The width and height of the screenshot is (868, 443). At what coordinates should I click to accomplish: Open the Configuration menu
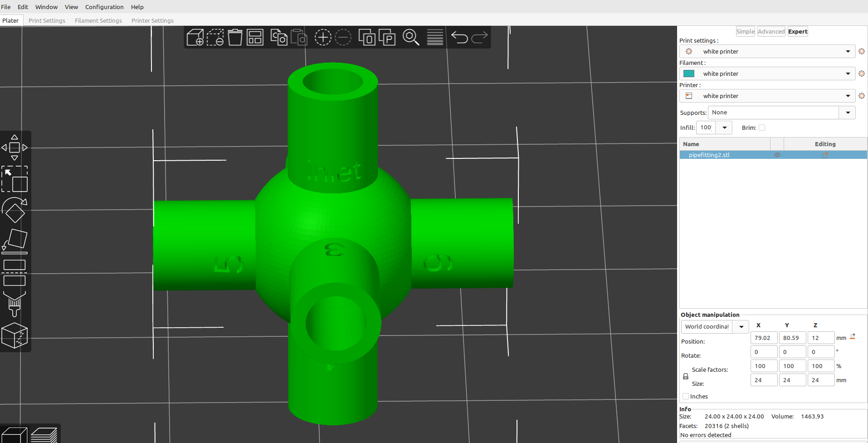point(104,7)
